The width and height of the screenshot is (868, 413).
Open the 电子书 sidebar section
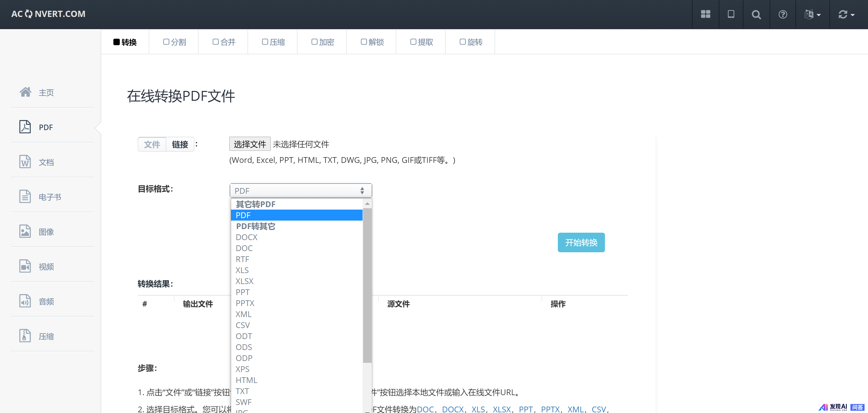(50, 197)
